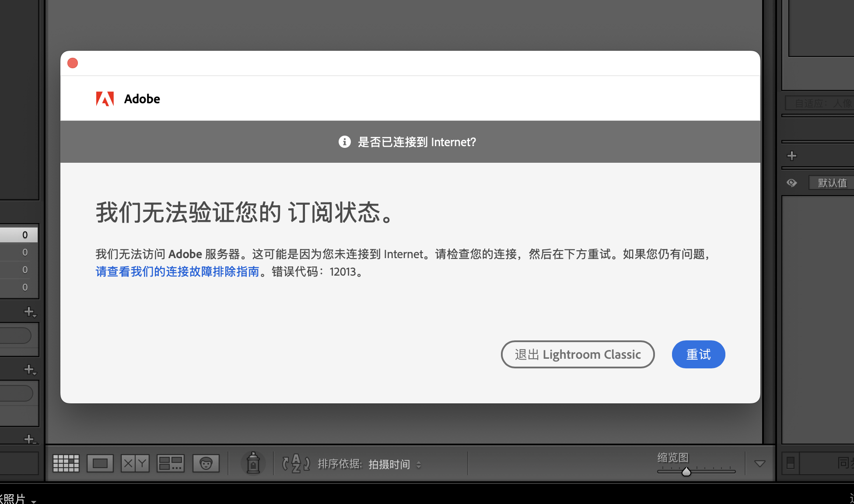Select the Grid view icon
This screenshot has width=854, height=504.
coord(66,463)
